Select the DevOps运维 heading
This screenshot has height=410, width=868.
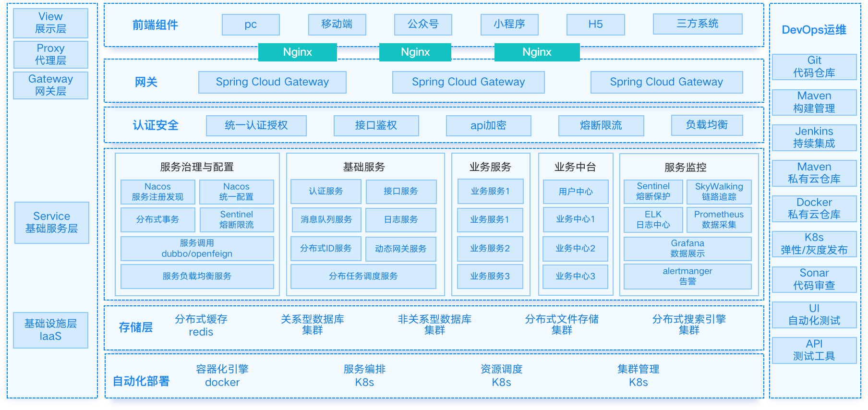[814, 30]
